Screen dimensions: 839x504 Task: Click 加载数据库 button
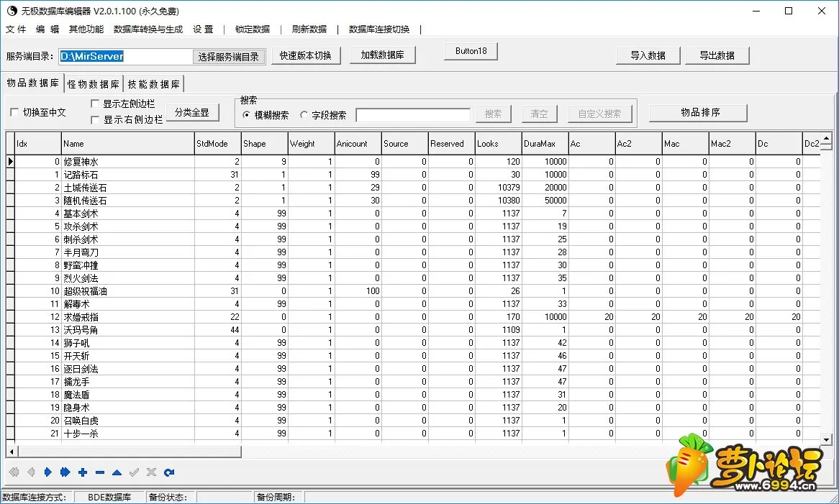383,55
